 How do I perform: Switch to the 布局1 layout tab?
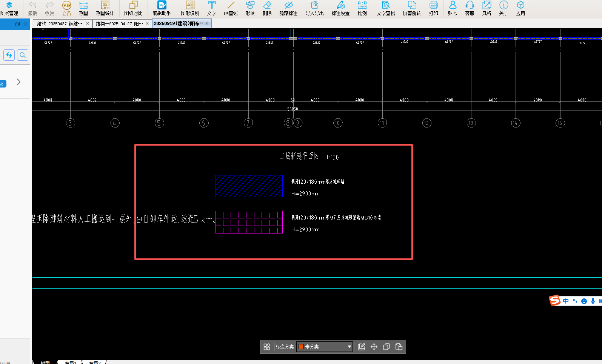click(x=70, y=362)
